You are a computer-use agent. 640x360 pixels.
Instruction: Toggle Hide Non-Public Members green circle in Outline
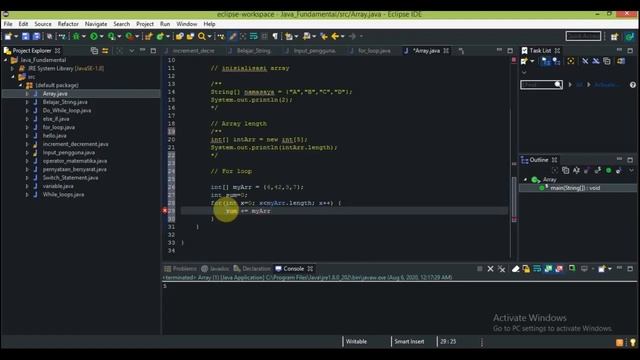click(609, 170)
